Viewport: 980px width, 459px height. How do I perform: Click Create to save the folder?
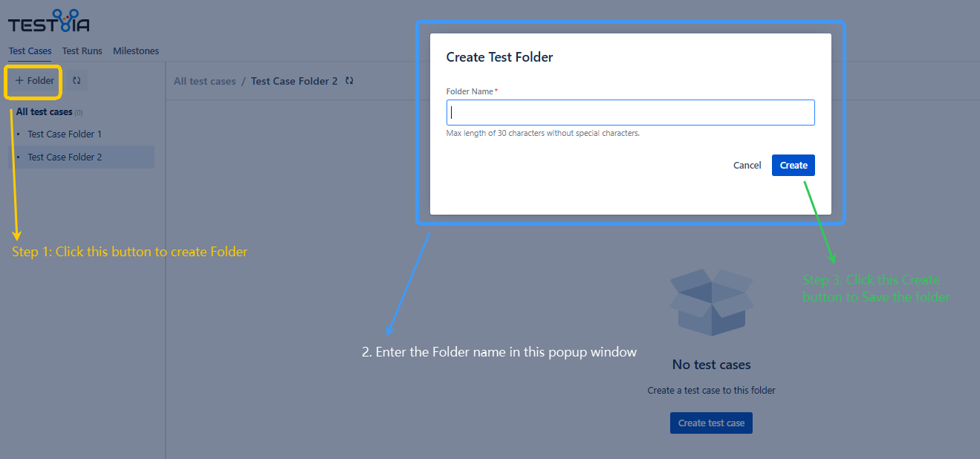tap(793, 166)
